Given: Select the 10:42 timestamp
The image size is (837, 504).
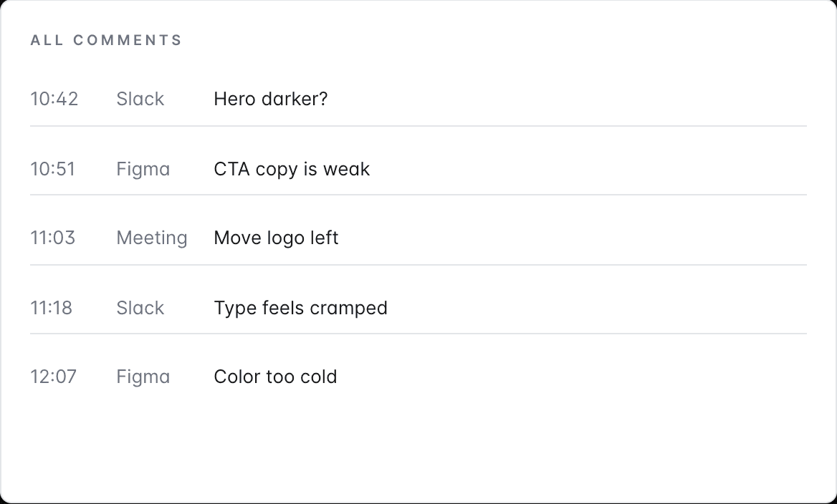Looking at the screenshot, I should (54, 99).
